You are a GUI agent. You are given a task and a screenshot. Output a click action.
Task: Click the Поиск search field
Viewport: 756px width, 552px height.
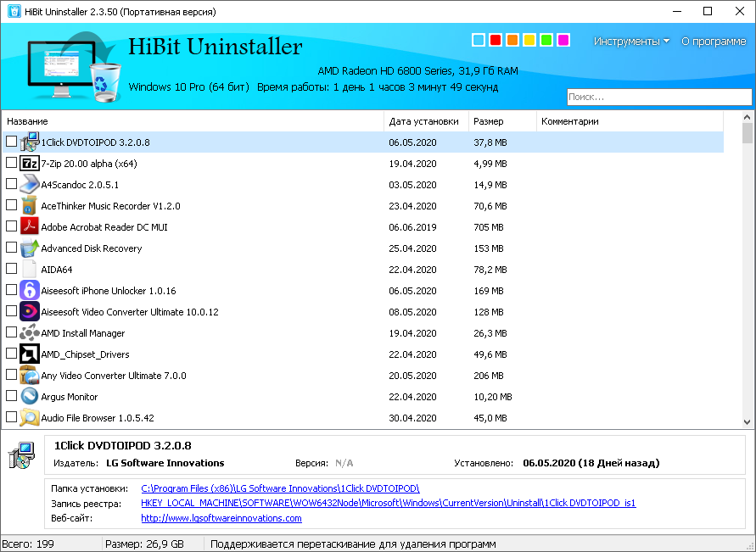[x=659, y=96]
